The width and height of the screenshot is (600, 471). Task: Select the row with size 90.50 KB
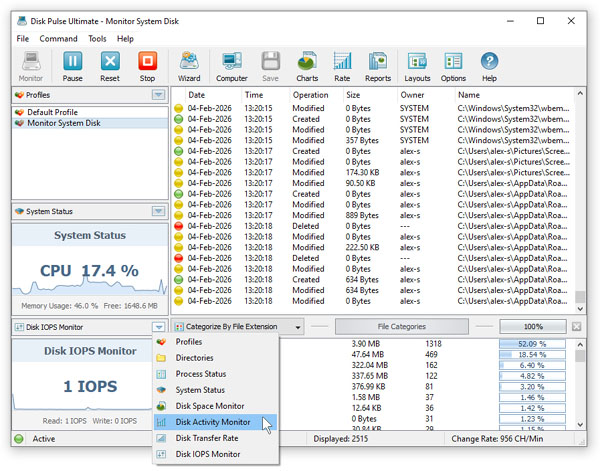pos(372,183)
